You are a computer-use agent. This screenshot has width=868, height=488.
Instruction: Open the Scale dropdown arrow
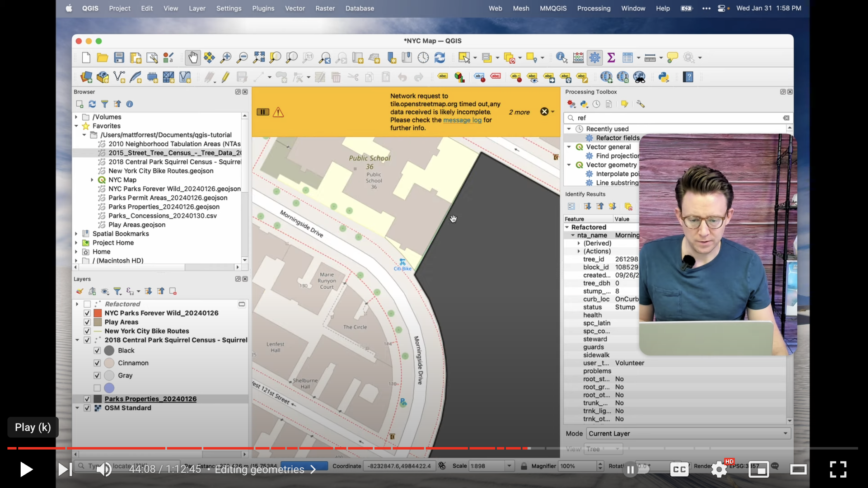[509, 466]
